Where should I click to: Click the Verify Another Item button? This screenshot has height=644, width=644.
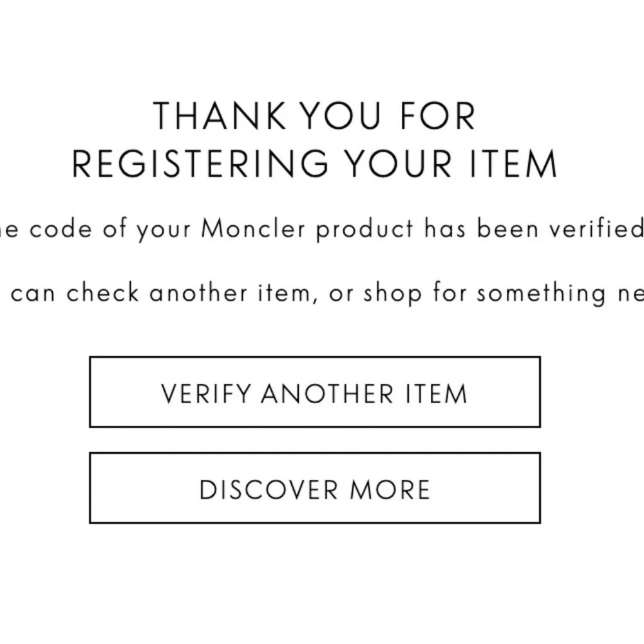point(314,392)
